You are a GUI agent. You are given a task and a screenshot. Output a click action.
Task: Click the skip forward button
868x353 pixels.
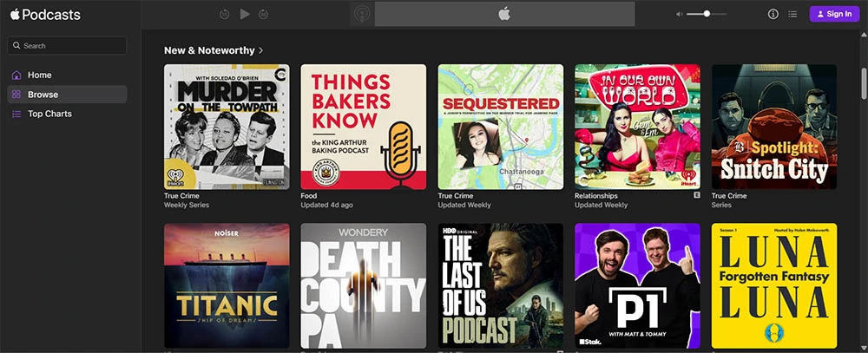264,15
